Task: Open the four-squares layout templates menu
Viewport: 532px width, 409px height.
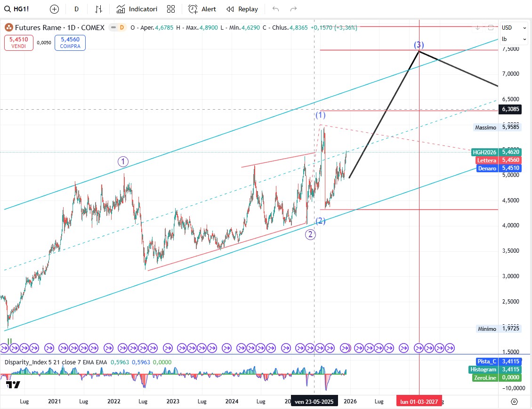Action: pyautogui.click(x=171, y=9)
